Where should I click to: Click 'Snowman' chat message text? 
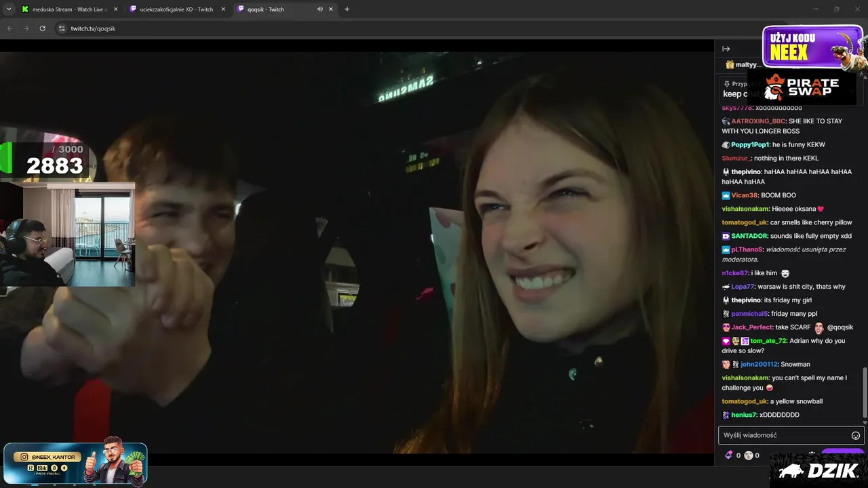(x=795, y=365)
